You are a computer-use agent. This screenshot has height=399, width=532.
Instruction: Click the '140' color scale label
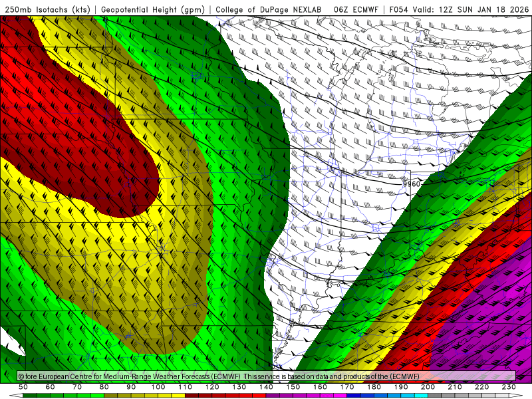click(x=267, y=387)
